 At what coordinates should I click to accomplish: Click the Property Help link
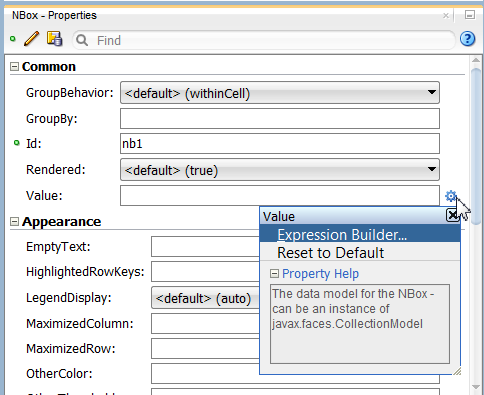pyautogui.click(x=320, y=274)
